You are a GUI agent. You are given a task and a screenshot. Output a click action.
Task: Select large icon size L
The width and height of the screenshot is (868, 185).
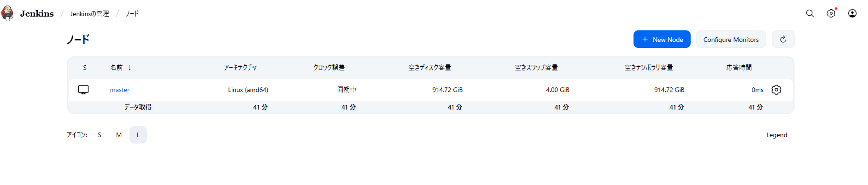138,135
